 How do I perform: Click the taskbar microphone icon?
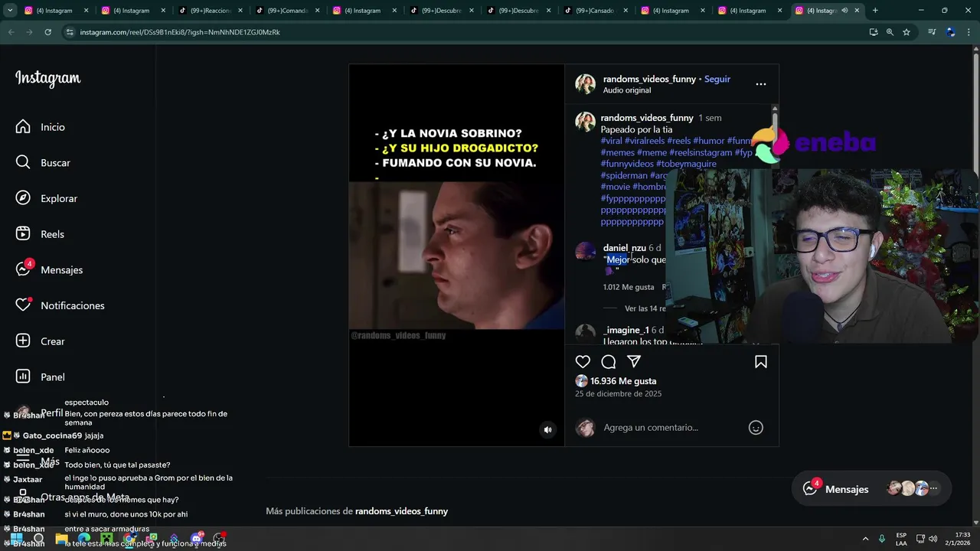(x=883, y=539)
